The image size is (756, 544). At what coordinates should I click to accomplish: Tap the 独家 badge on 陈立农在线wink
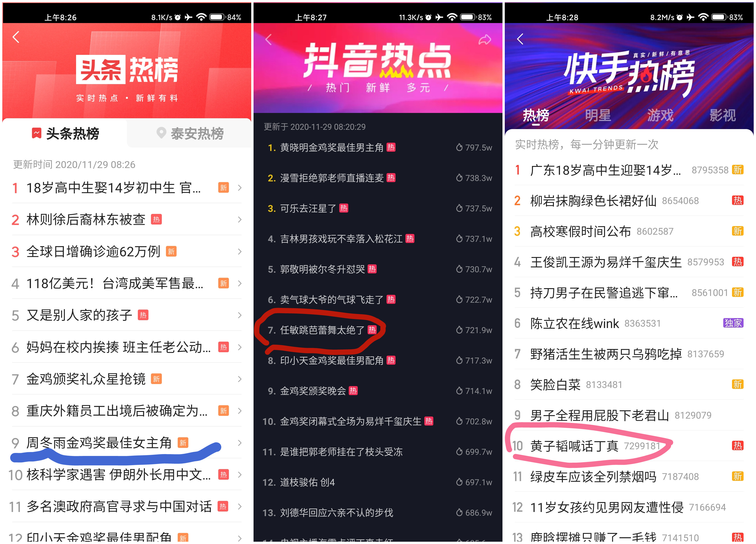(733, 323)
